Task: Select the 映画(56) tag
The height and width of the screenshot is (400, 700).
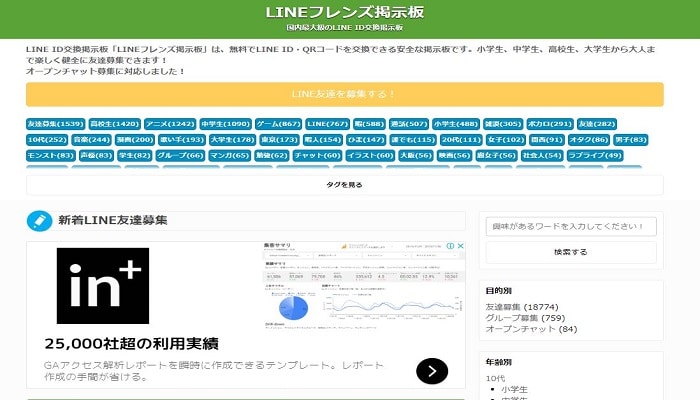Action: [454, 155]
